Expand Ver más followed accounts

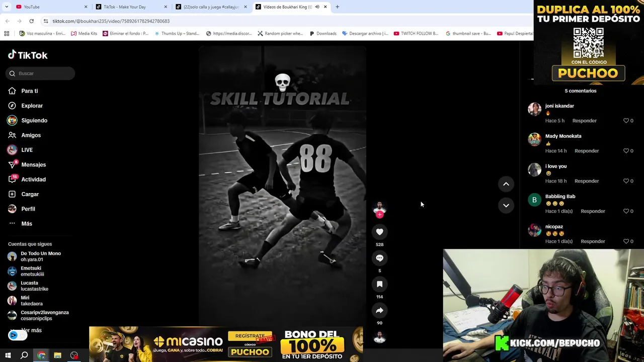click(31, 330)
